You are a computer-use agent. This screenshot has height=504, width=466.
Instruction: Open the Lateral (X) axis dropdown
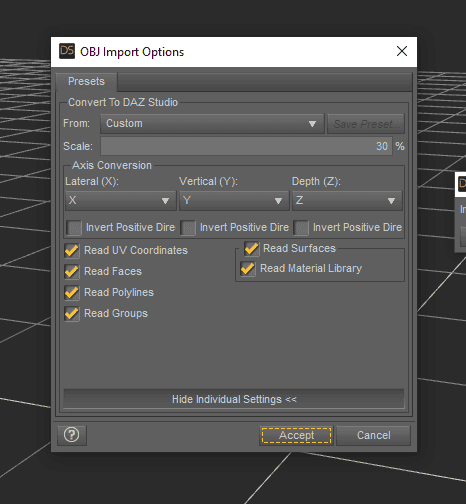(x=121, y=200)
